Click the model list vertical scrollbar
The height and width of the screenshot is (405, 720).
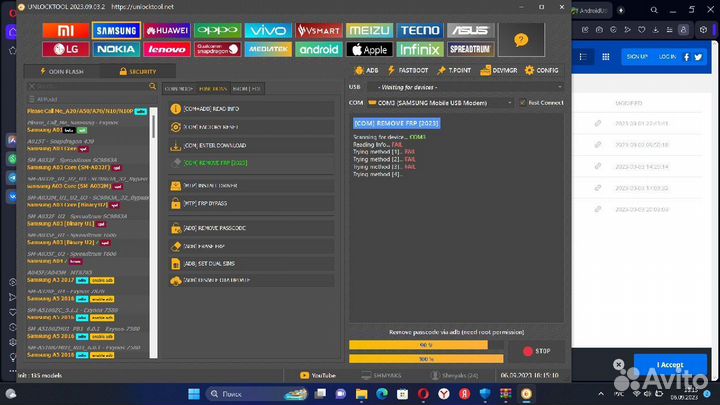[x=153, y=233]
